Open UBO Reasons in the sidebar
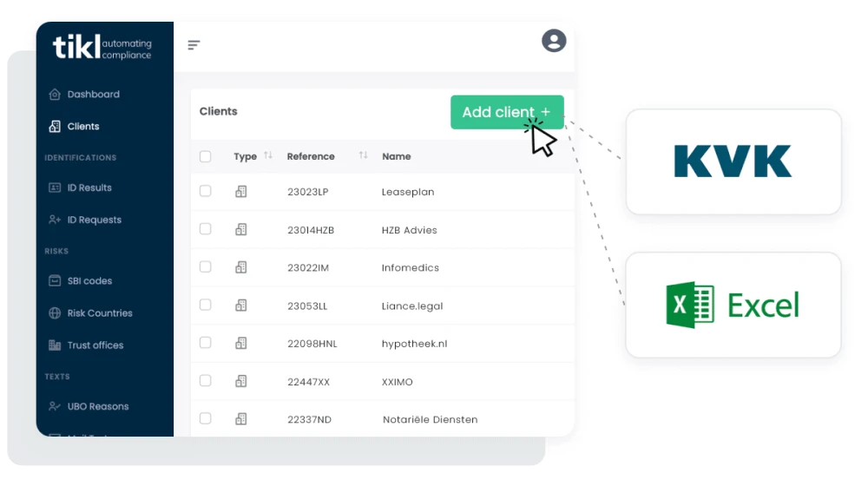Image resolution: width=868 pixels, height=493 pixels. [x=97, y=407]
